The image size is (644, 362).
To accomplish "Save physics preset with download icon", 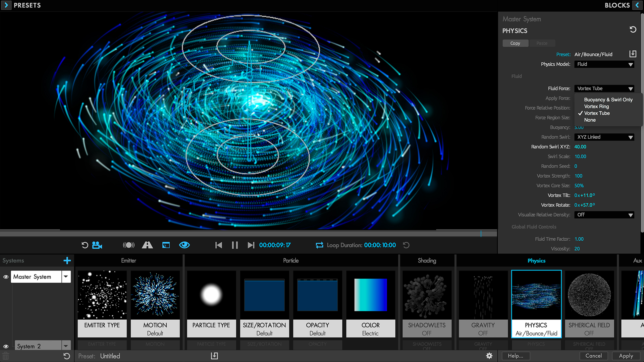I will coord(633,54).
